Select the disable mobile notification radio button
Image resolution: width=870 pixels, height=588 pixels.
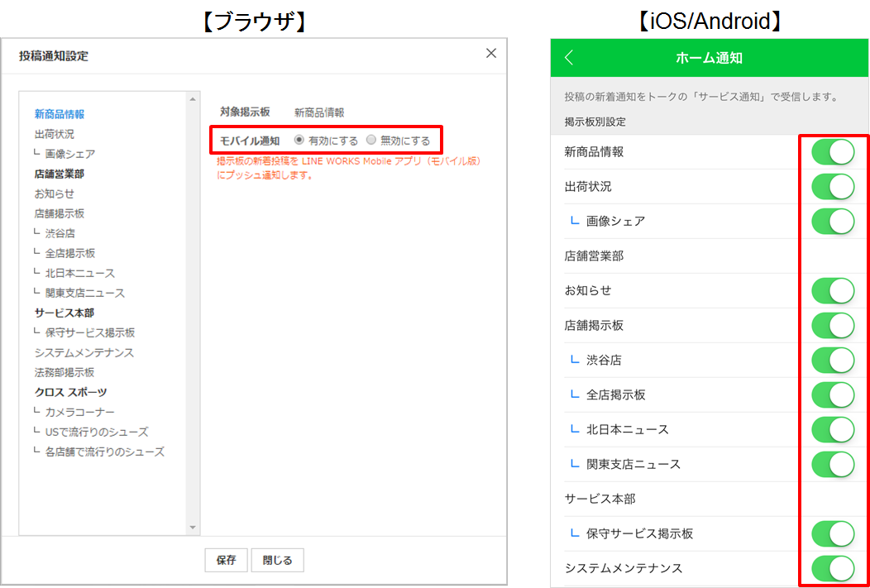point(371,141)
